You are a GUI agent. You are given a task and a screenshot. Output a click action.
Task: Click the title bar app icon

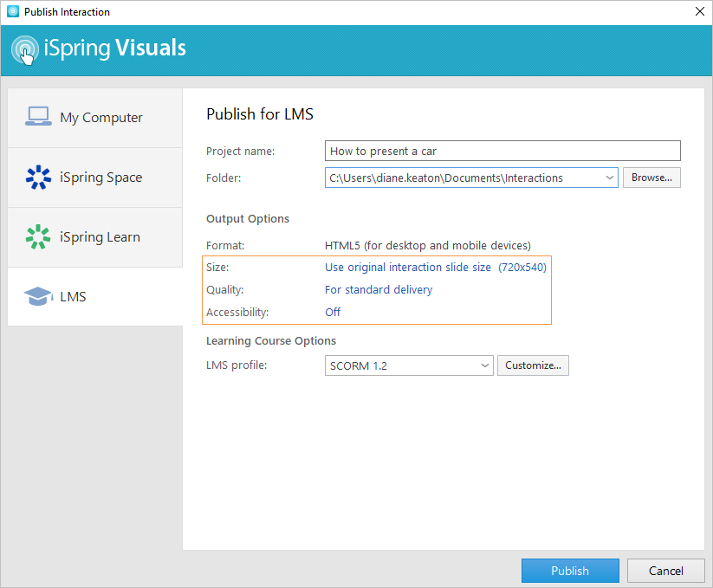click(12, 12)
